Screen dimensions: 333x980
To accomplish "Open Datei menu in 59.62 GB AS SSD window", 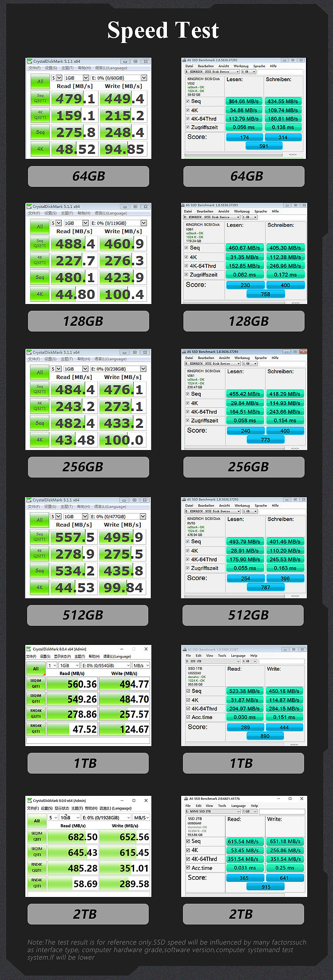I will coord(190,66).
